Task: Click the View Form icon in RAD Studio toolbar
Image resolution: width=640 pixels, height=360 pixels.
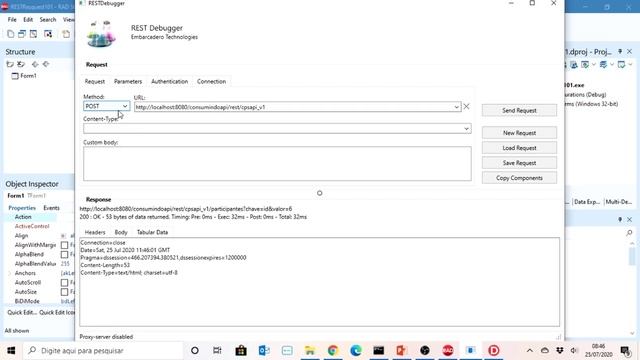Action: click(x=33, y=34)
